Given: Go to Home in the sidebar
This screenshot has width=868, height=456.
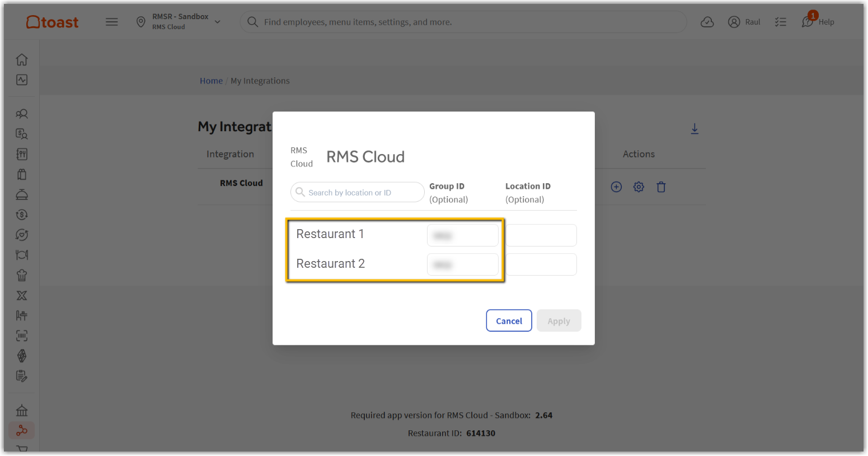Looking at the screenshot, I should pos(22,59).
